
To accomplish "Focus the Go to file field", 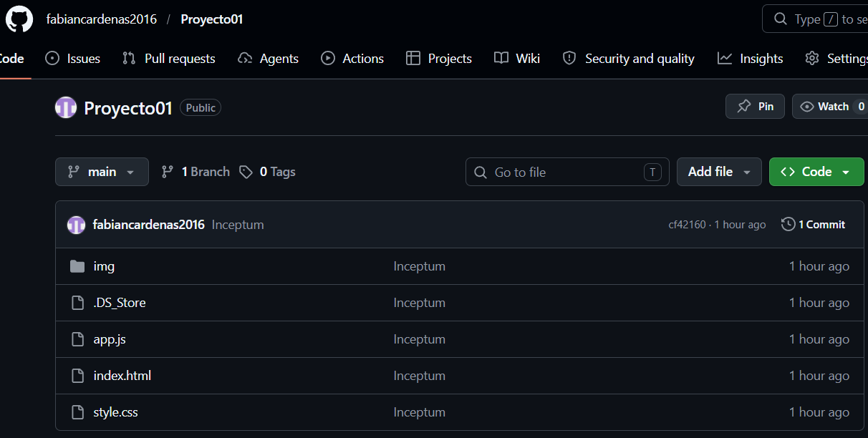I will pyautogui.click(x=567, y=172).
